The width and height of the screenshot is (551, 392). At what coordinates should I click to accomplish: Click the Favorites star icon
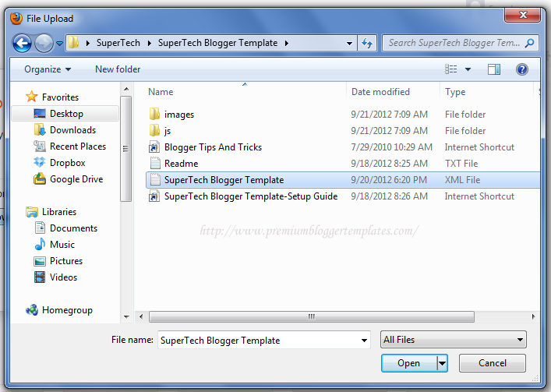click(32, 96)
